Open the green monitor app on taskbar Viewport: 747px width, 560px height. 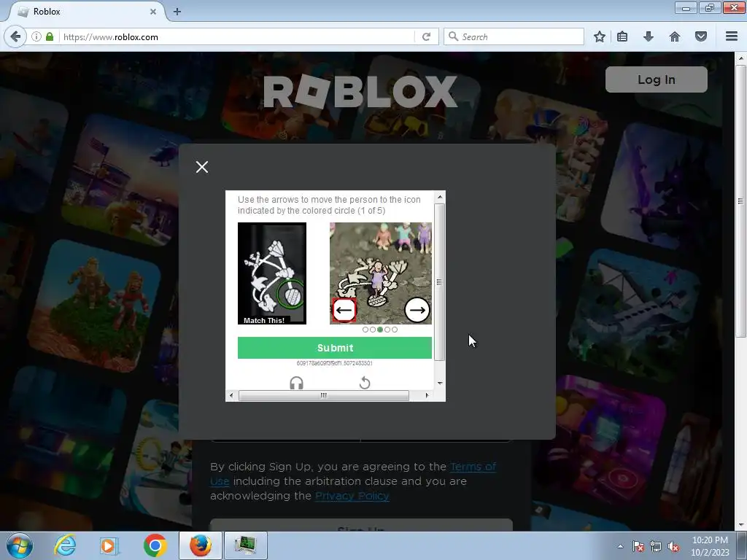click(246, 545)
